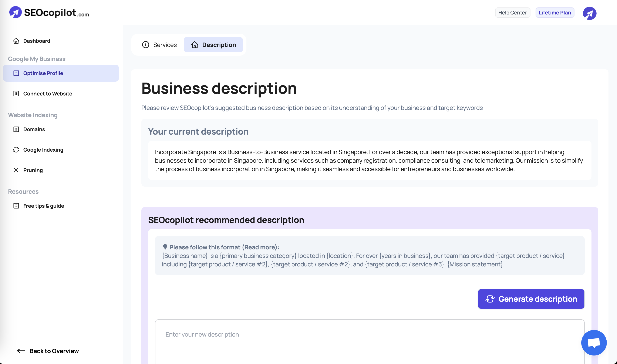This screenshot has height=364, width=617.
Task: Click the Back to Overview arrow
Action: click(21, 351)
